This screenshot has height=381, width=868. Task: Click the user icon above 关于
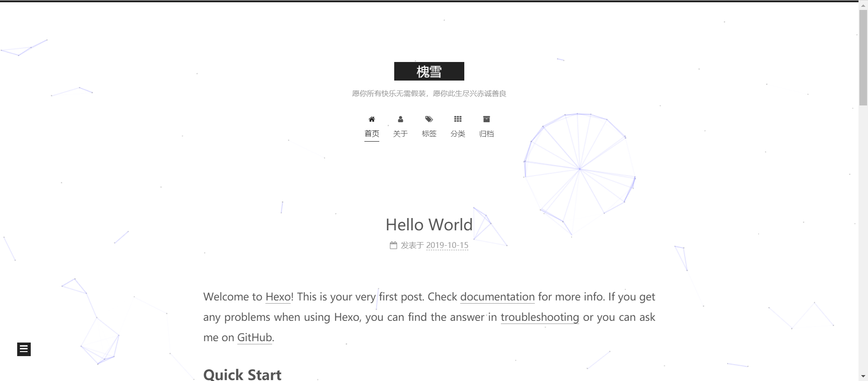click(x=400, y=119)
